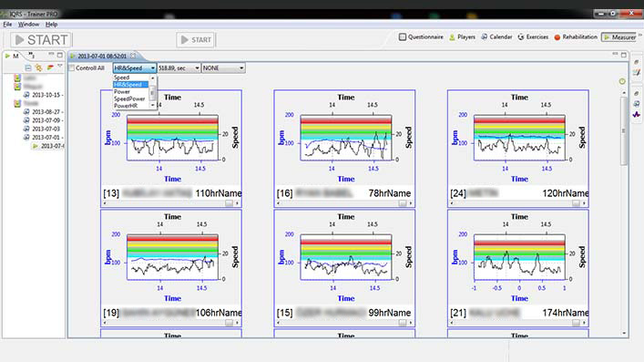Open the Calendar perspective
The image size is (644, 362).
[x=496, y=37]
